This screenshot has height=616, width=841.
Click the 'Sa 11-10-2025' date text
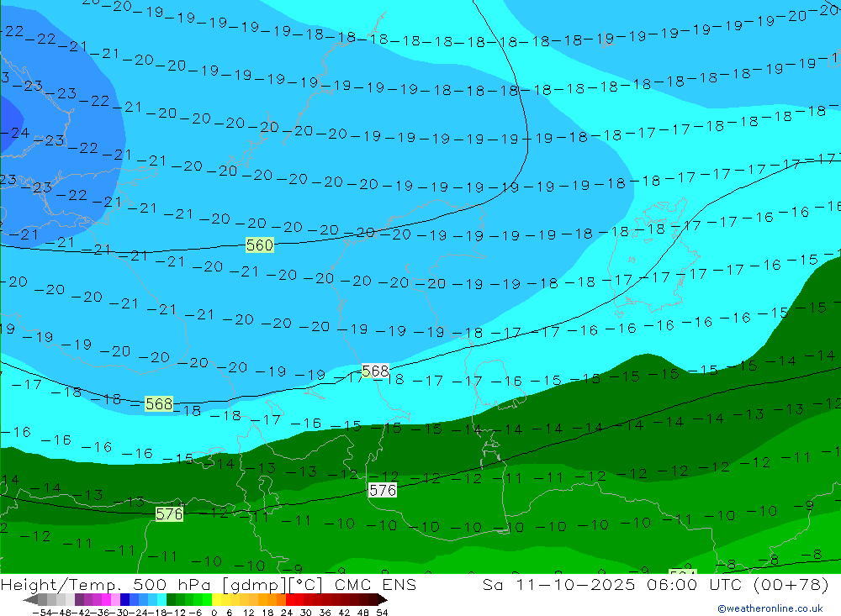pos(559,584)
